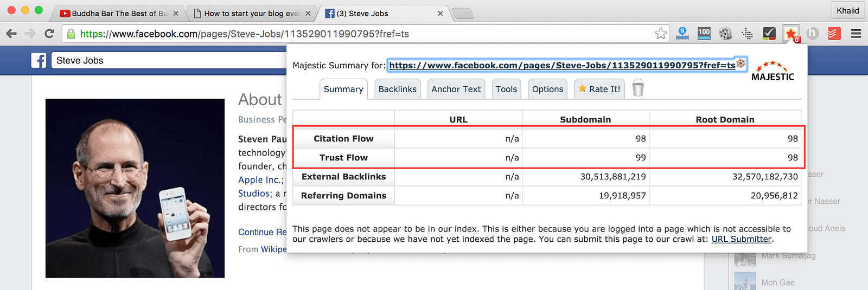
Task: Click referring domains value 19,918,957
Action: [622, 196]
